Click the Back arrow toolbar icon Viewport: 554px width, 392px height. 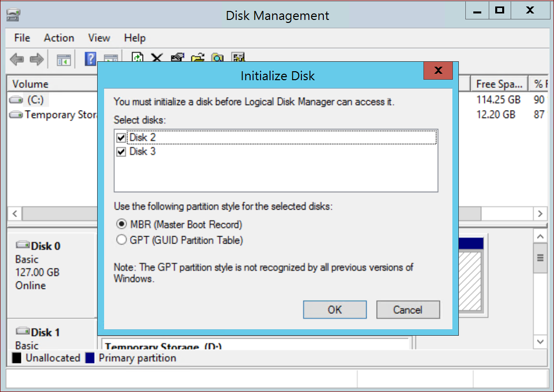[x=16, y=60]
